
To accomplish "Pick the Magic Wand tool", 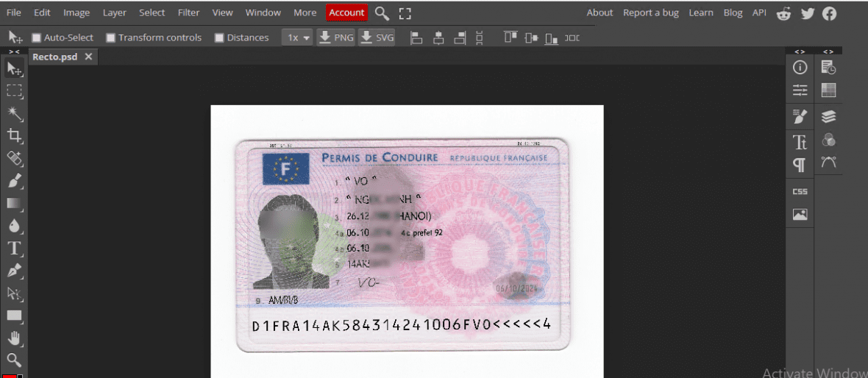I will pos(14,113).
